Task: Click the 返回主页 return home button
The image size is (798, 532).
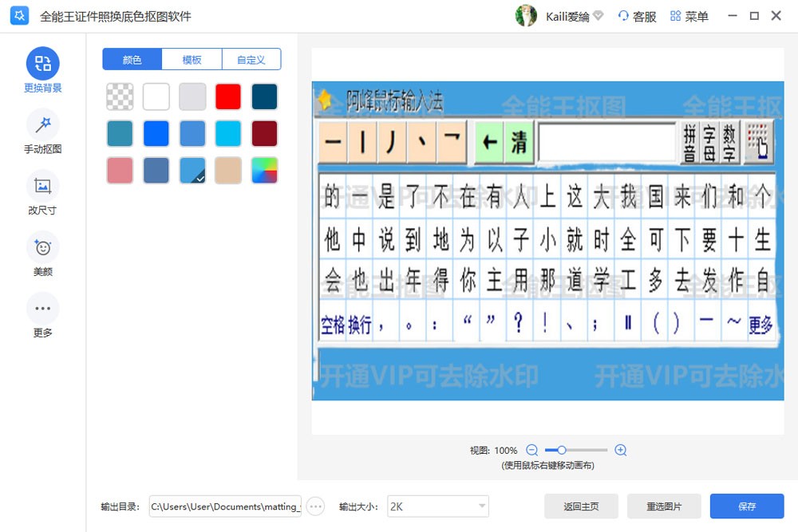Action: (x=580, y=506)
